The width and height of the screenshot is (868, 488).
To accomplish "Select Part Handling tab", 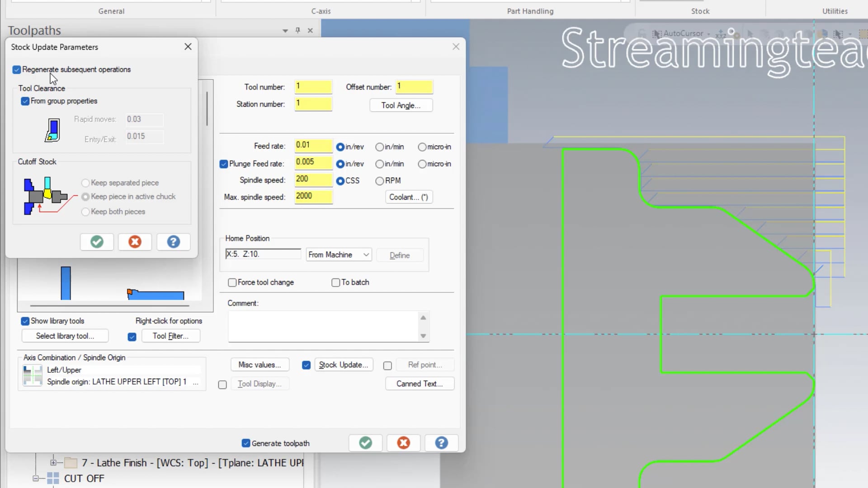I will coord(530,11).
